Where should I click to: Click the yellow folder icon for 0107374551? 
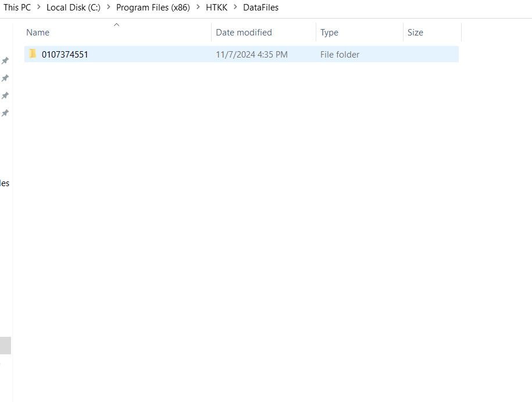click(x=33, y=54)
